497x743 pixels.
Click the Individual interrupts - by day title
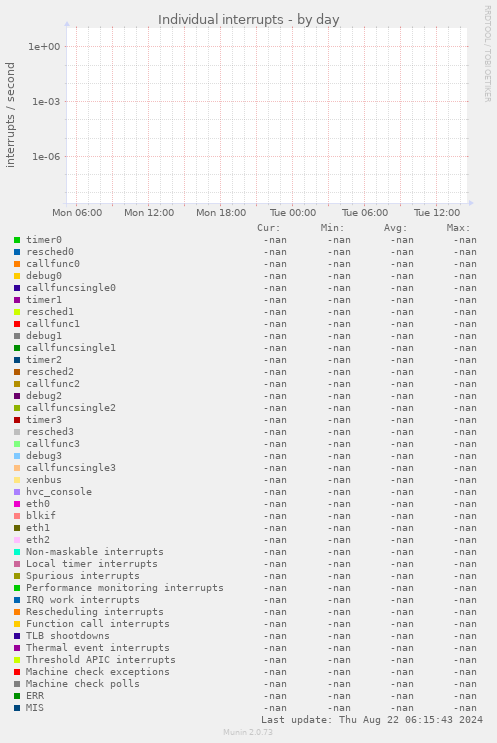tap(248, 19)
